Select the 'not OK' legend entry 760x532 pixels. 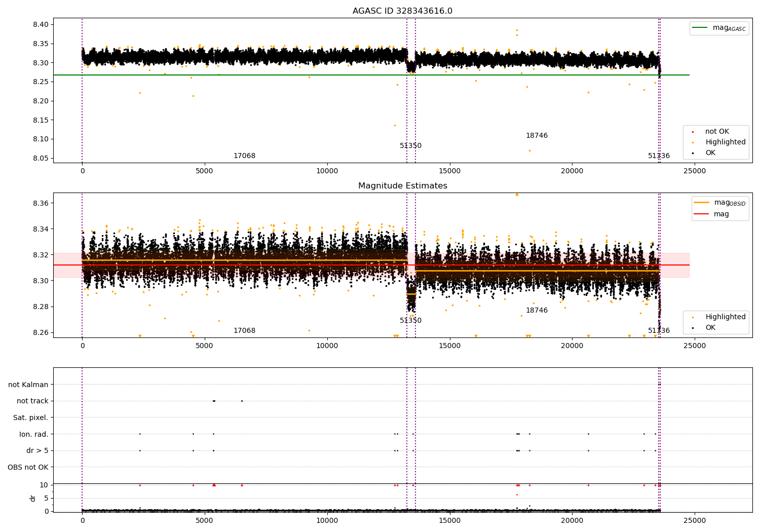click(717, 132)
